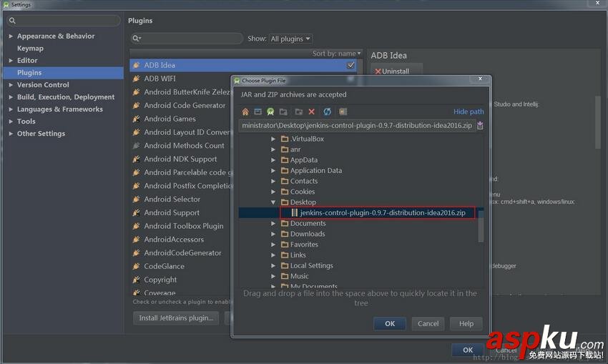Click the file tree vertical scrollbar

tap(481, 227)
